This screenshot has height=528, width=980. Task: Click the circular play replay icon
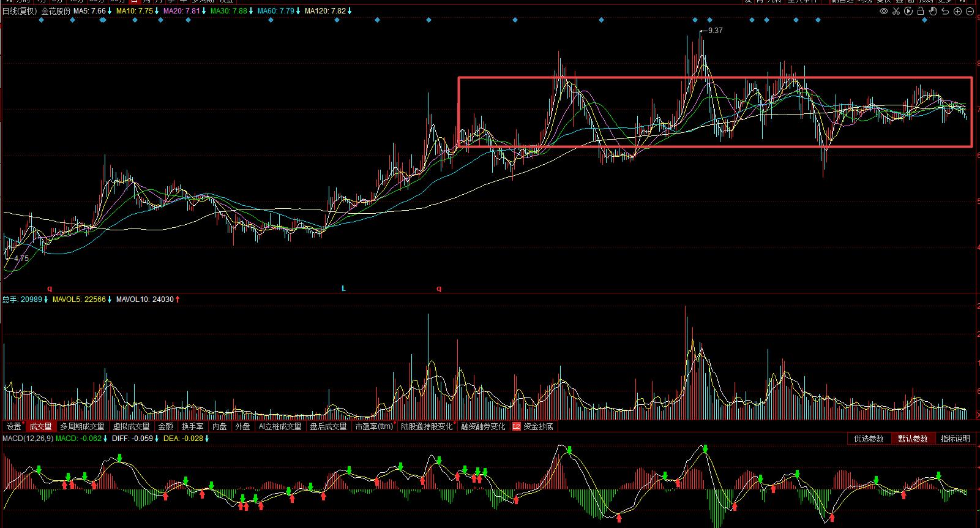point(908,11)
